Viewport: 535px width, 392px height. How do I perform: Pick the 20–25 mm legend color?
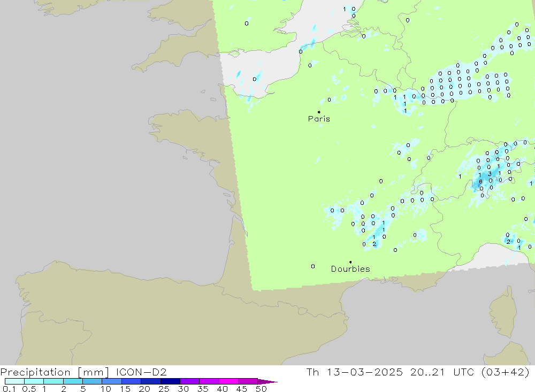[150, 381]
